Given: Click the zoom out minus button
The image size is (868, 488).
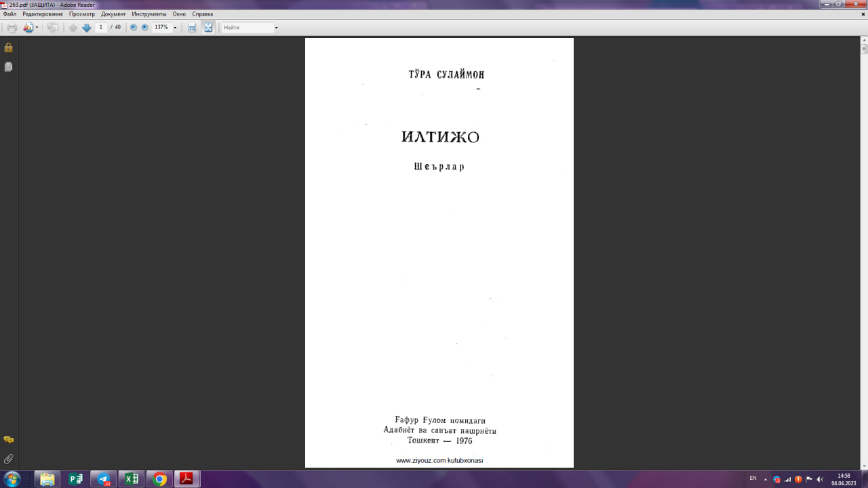Looking at the screenshot, I should click(134, 28).
